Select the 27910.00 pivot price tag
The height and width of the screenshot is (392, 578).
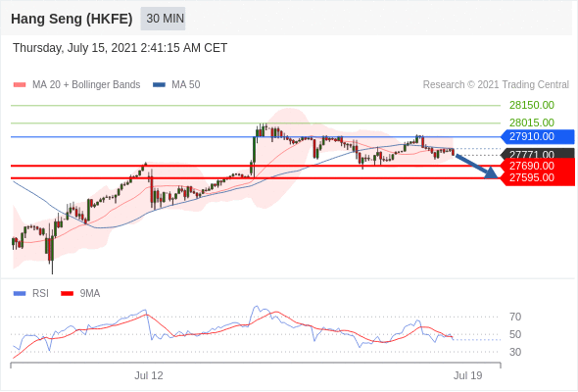click(538, 137)
